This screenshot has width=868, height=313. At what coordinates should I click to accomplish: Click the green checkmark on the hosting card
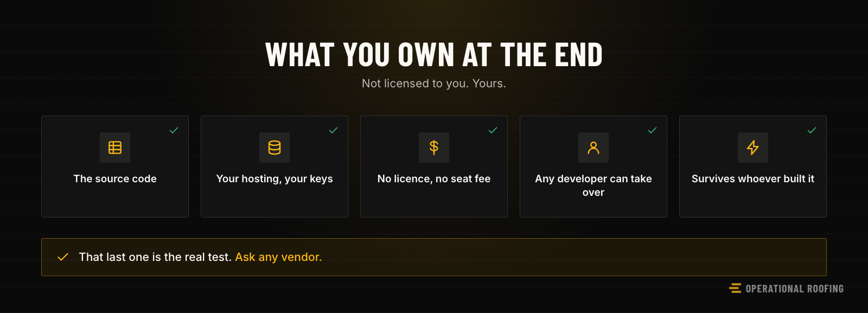click(x=333, y=130)
